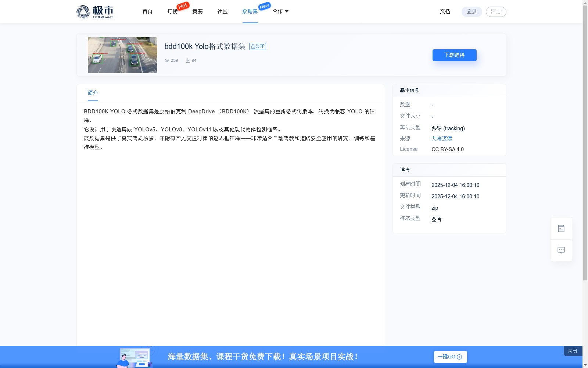Viewport: 588px width, 368px height.
Task: Click the banner illustration of person at computer
Action: click(x=135, y=357)
